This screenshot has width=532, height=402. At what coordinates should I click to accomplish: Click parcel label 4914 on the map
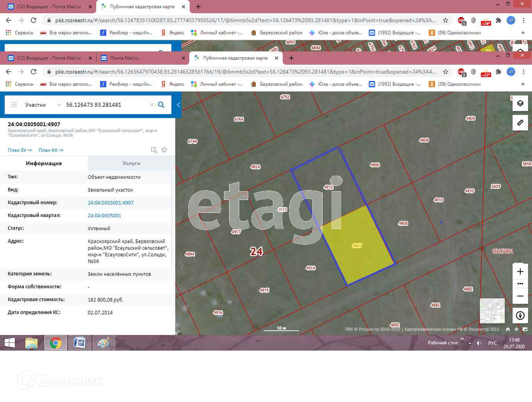click(311, 268)
